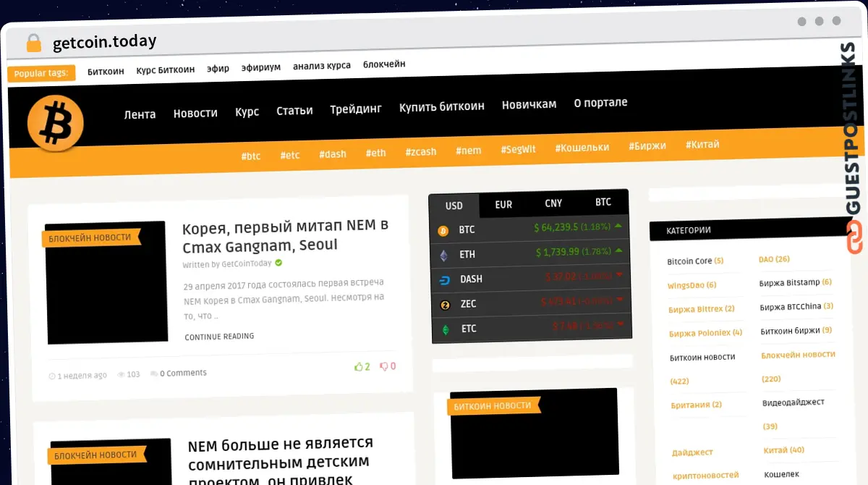Open the Лента menu item
The width and height of the screenshot is (868, 485).
coord(140,114)
